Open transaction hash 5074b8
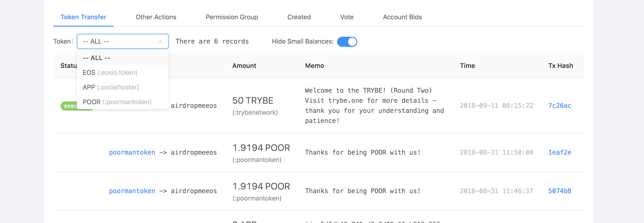Screen dimensions: 644x223 [559, 191]
